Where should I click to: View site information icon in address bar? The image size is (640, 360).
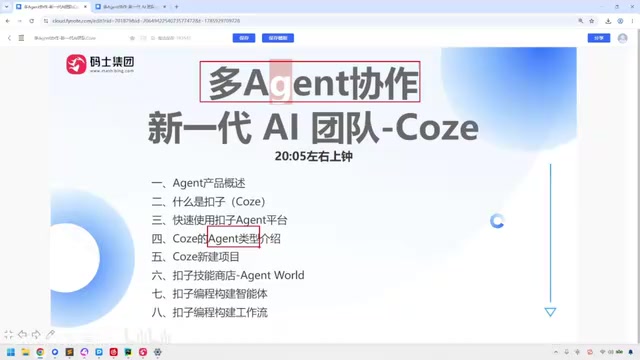click(46, 21)
